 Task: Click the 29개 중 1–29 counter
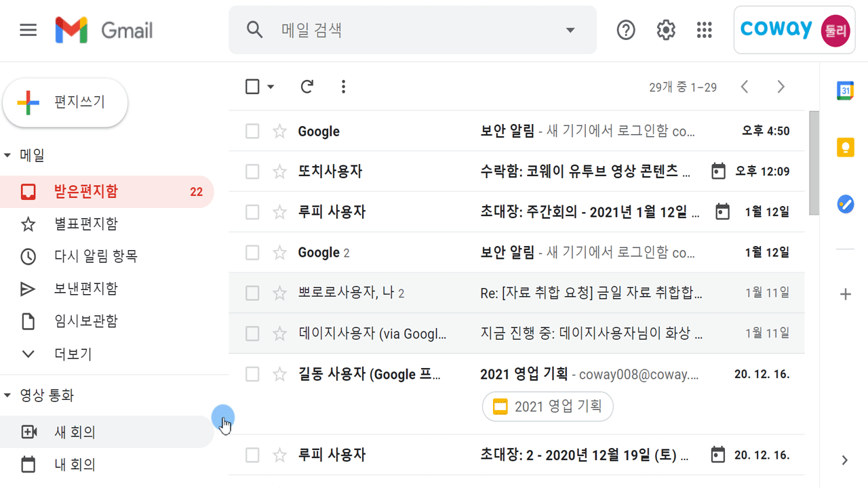683,87
